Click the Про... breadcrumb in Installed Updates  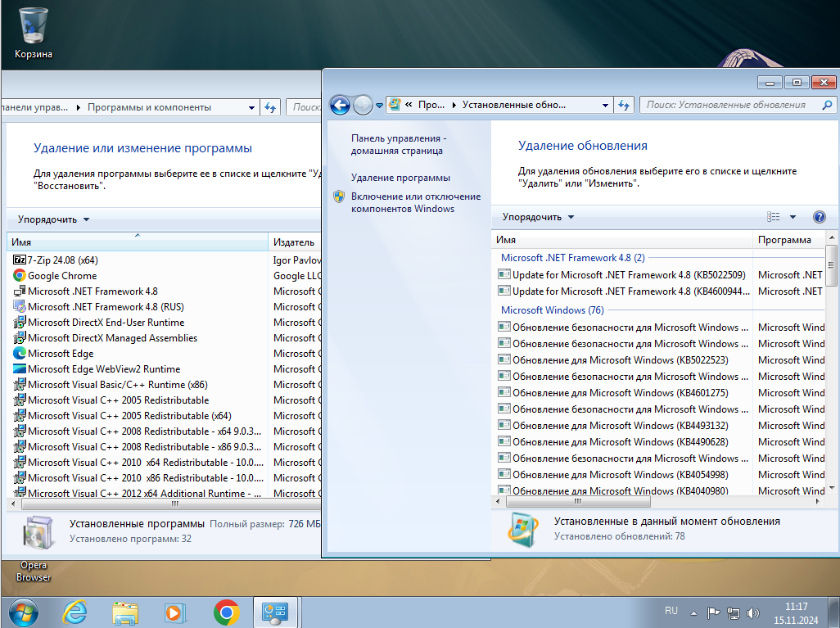[x=431, y=105]
